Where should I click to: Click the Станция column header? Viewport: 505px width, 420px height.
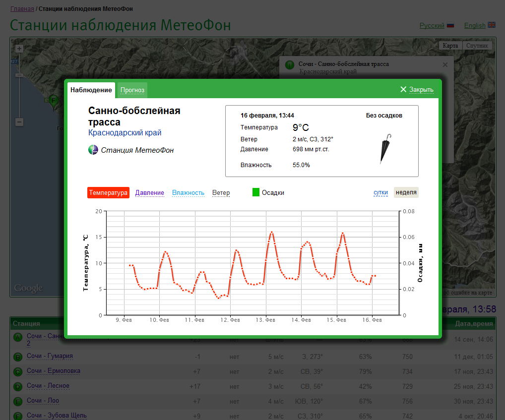[26, 323]
